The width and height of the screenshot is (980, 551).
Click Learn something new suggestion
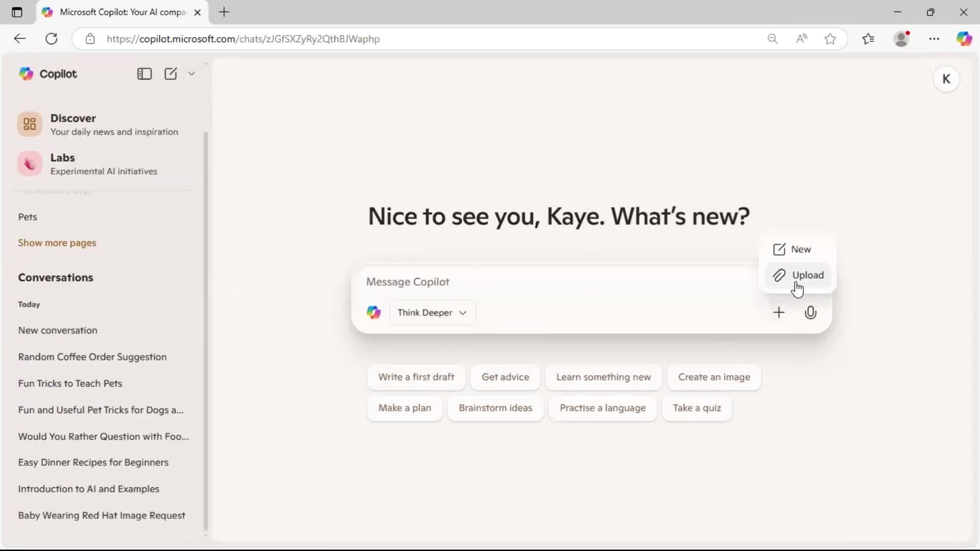603,377
